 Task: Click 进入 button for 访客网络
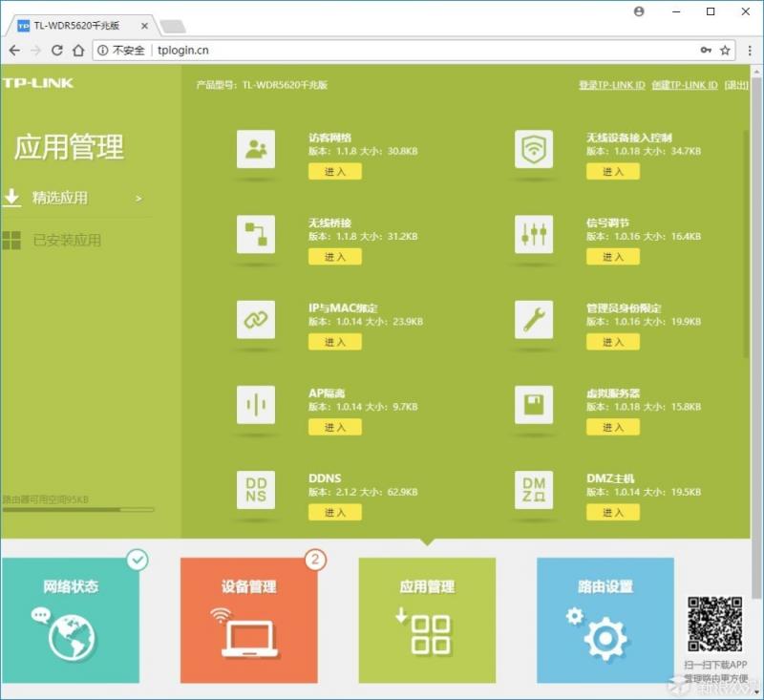335,172
